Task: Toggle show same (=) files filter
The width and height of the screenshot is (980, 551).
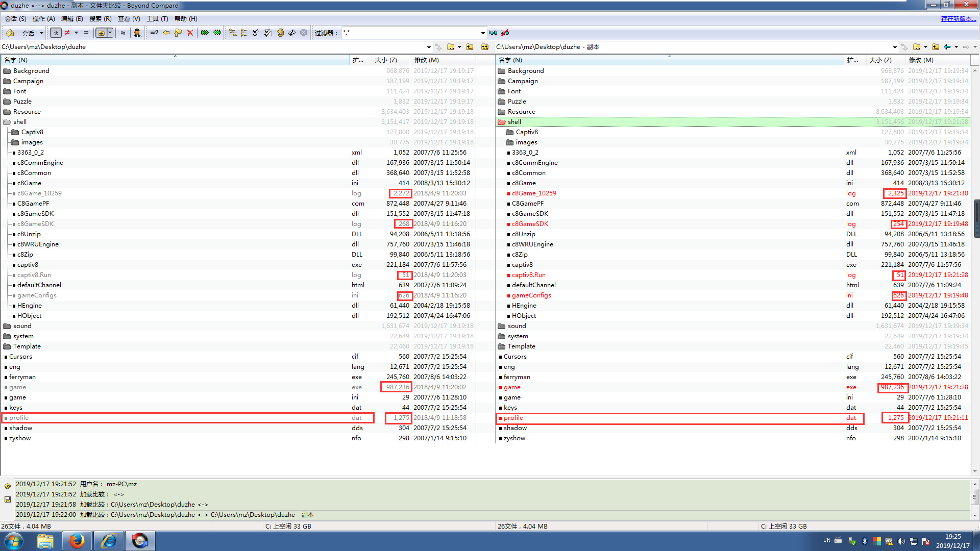Action: (x=86, y=33)
